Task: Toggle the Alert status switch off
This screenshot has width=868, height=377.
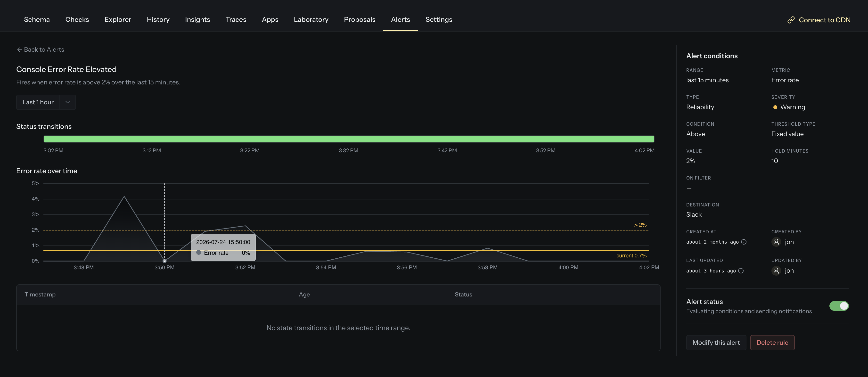Action: (839, 306)
